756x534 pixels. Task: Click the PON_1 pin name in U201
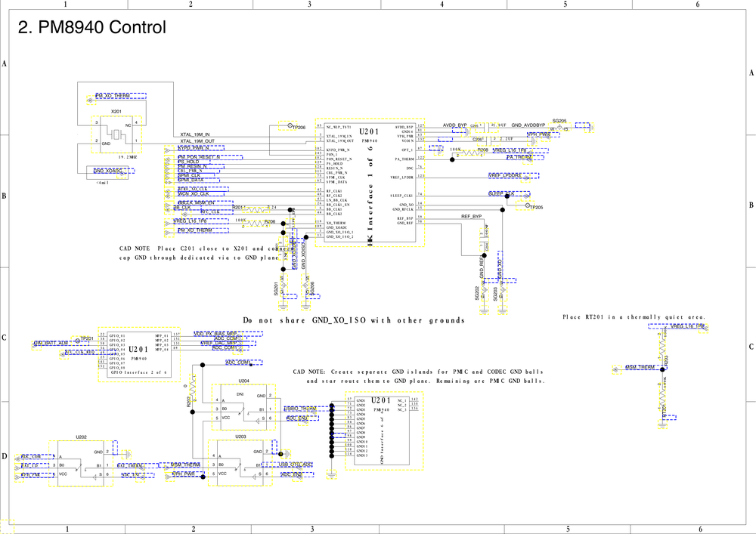point(332,155)
